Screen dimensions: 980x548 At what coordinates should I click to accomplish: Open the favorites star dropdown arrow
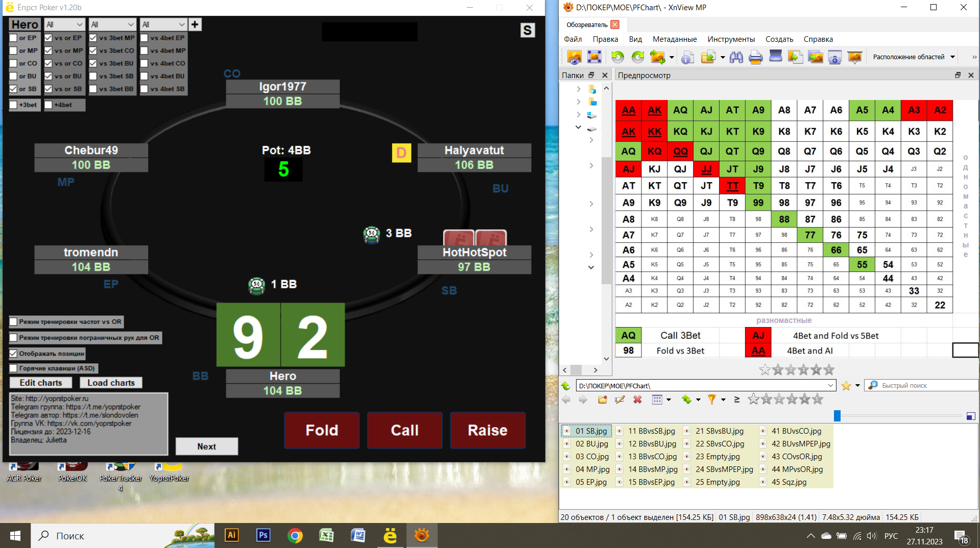(x=857, y=386)
